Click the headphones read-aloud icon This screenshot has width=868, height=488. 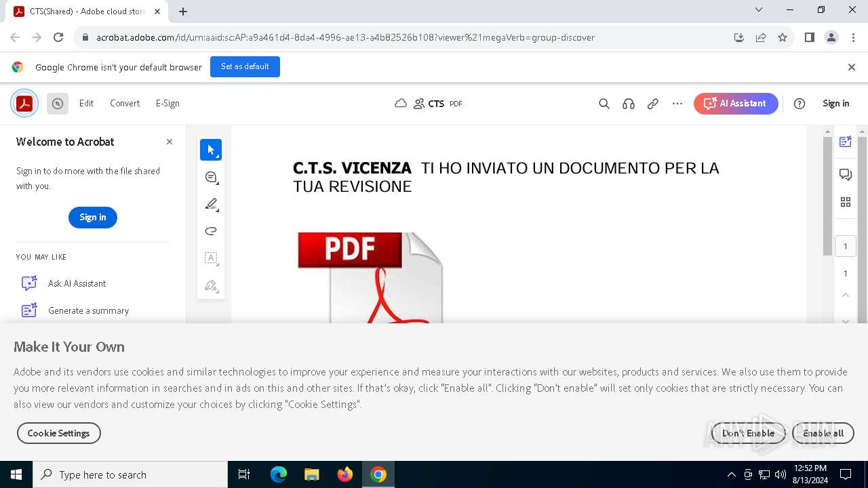point(629,104)
